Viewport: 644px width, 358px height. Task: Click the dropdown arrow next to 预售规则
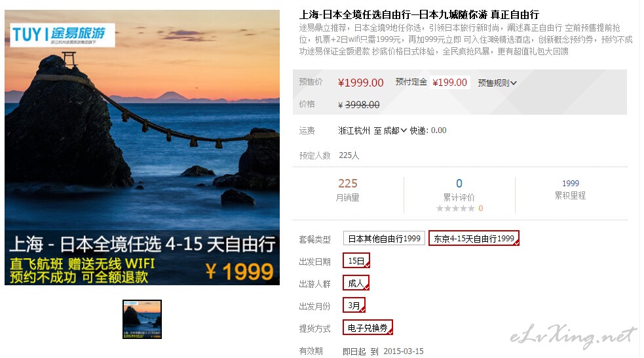(514, 83)
